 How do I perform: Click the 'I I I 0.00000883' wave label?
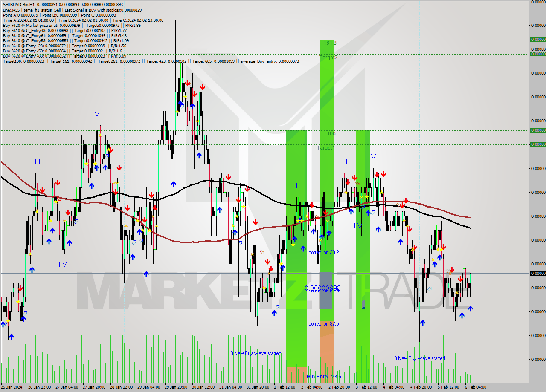tap(317, 288)
